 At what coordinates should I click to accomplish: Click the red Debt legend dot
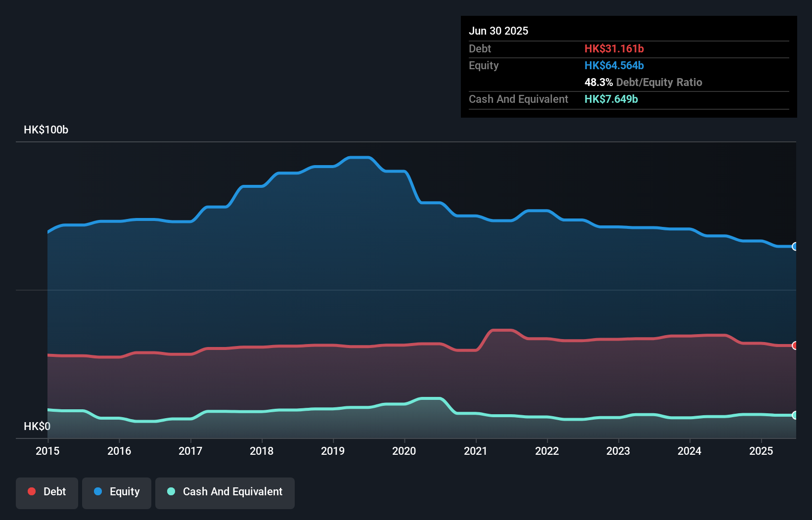click(x=31, y=491)
